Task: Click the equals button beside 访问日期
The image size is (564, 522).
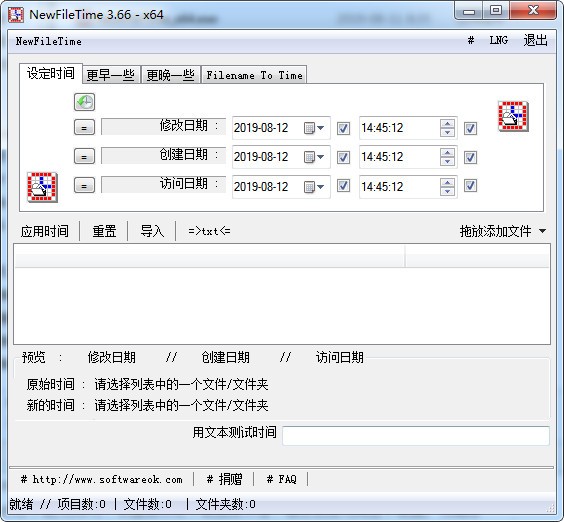Action: pyautogui.click(x=84, y=185)
